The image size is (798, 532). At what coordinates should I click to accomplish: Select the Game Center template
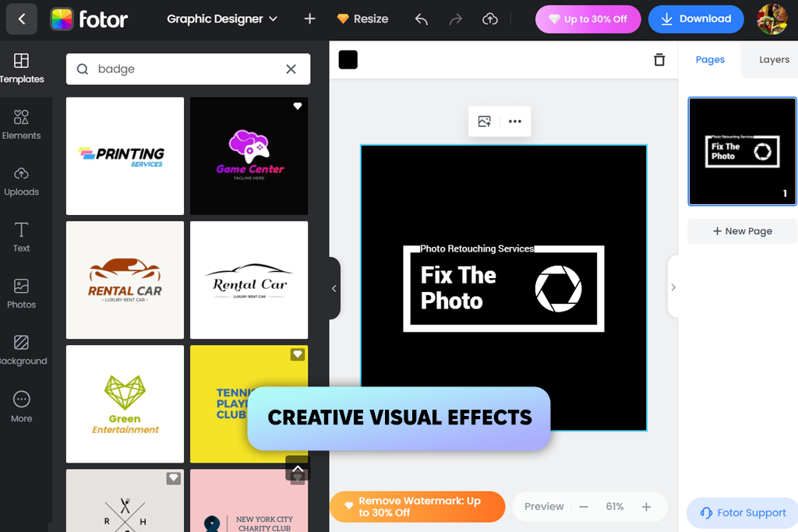pos(249,156)
